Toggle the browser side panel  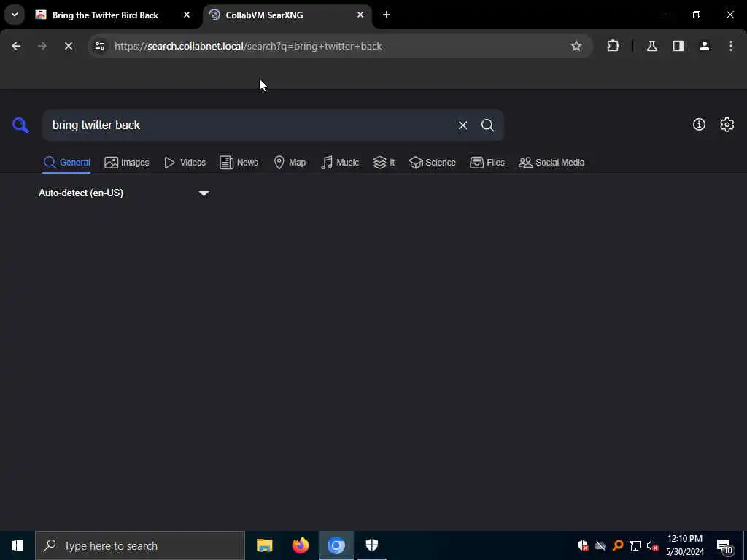tap(678, 46)
